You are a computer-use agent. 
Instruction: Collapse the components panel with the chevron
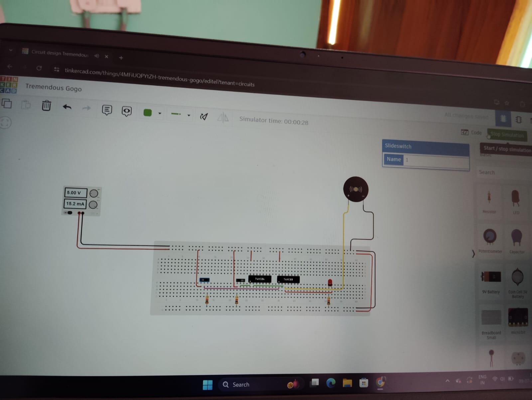point(473,254)
